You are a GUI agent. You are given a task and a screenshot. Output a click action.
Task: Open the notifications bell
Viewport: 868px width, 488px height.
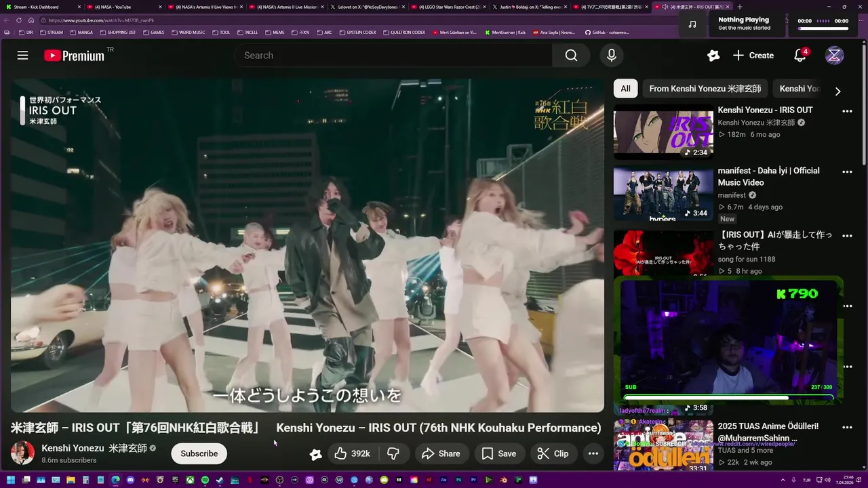point(800,56)
